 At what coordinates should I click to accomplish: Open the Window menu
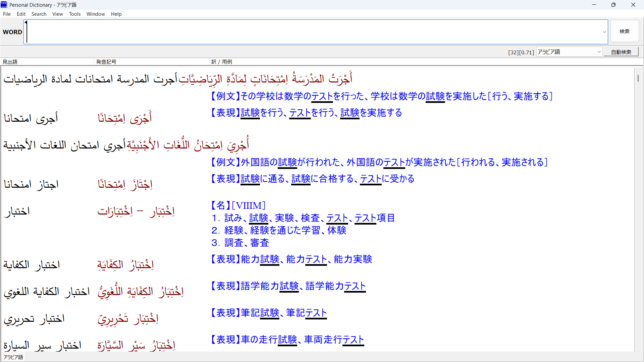point(96,14)
